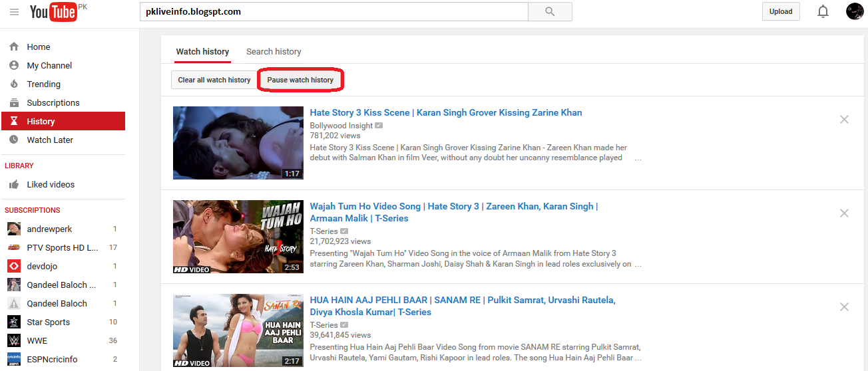Open the Hate Story 3 Kiss Scene title link
This screenshot has width=868, height=371.
click(x=446, y=112)
